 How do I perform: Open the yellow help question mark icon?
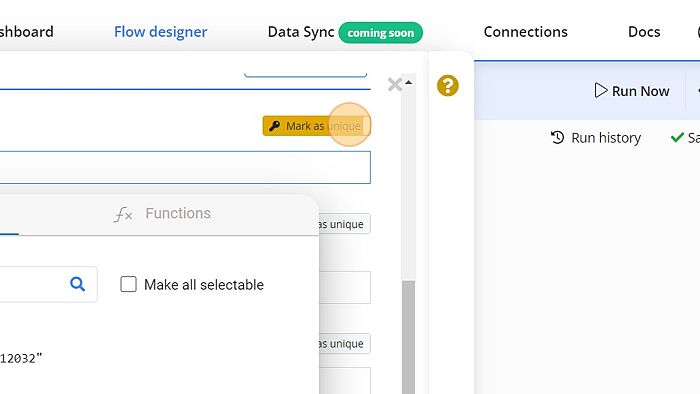tap(447, 85)
